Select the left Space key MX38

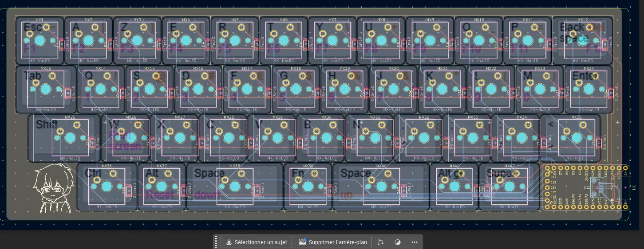point(234,186)
